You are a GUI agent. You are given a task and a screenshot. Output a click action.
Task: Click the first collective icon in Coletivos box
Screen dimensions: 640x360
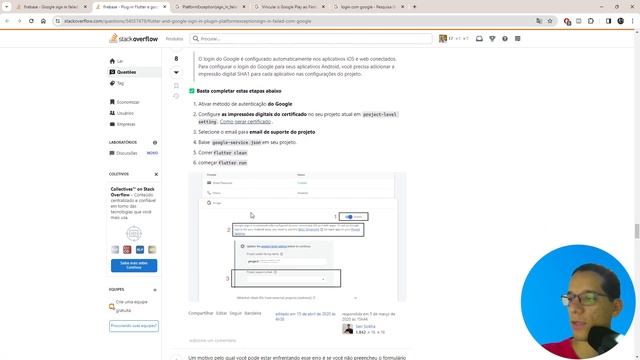pyautogui.click(x=116, y=249)
